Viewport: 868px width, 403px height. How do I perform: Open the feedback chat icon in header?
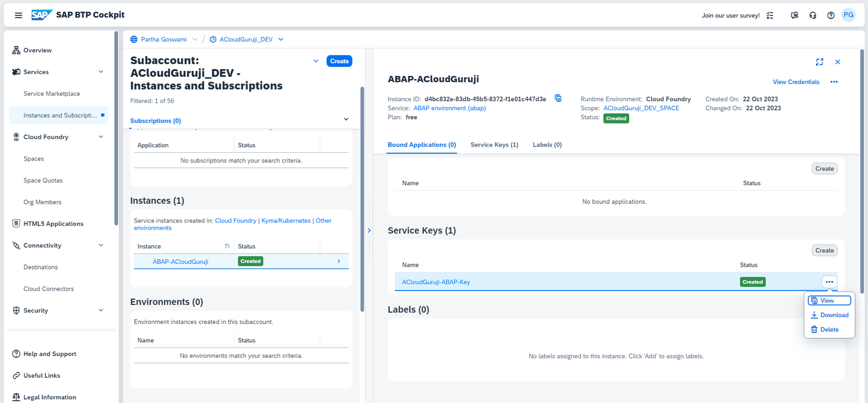click(794, 15)
